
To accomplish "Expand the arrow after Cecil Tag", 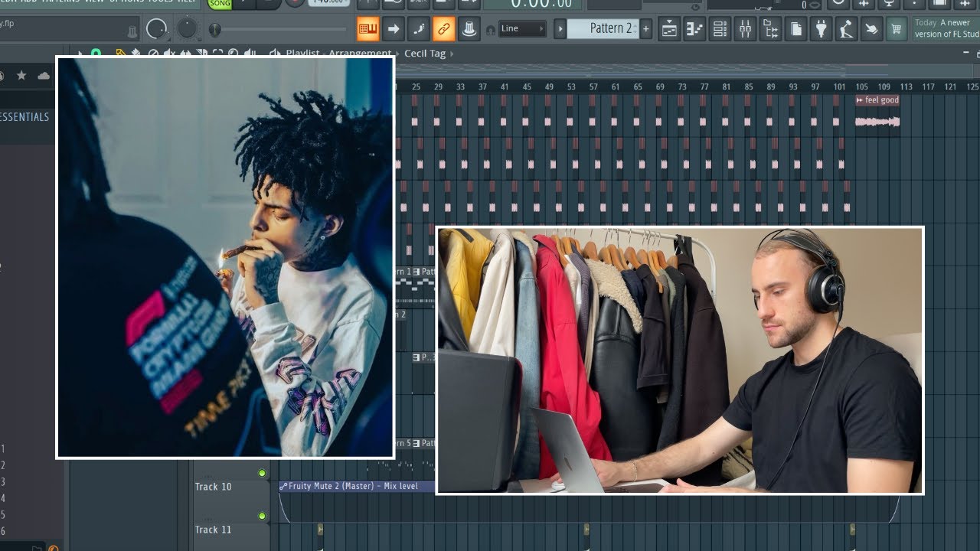I will [x=452, y=54].
